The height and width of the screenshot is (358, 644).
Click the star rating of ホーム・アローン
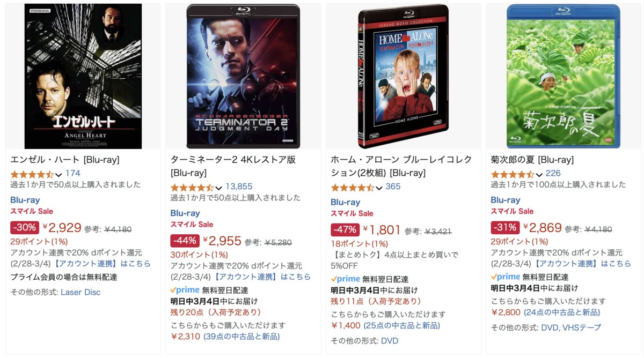(x=353, y=188)
